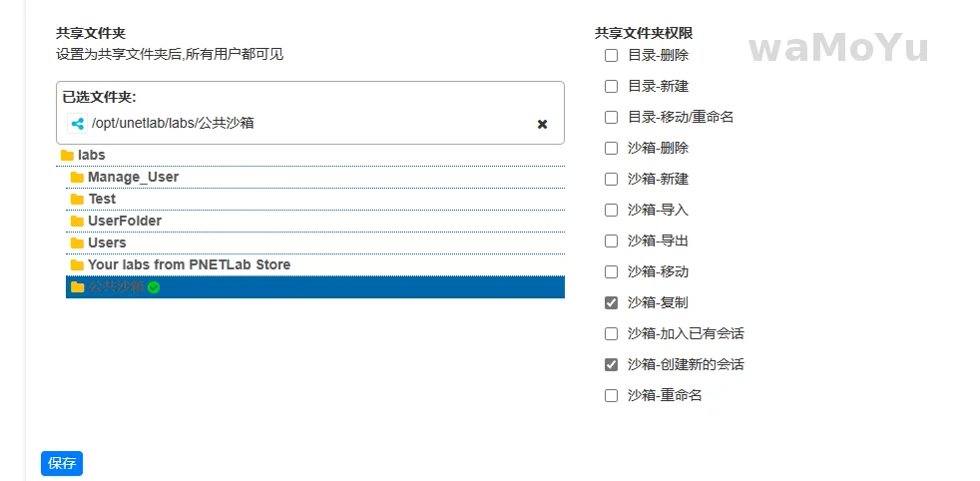Uncheck the 沙箱-复制 permission

(612, 303)
